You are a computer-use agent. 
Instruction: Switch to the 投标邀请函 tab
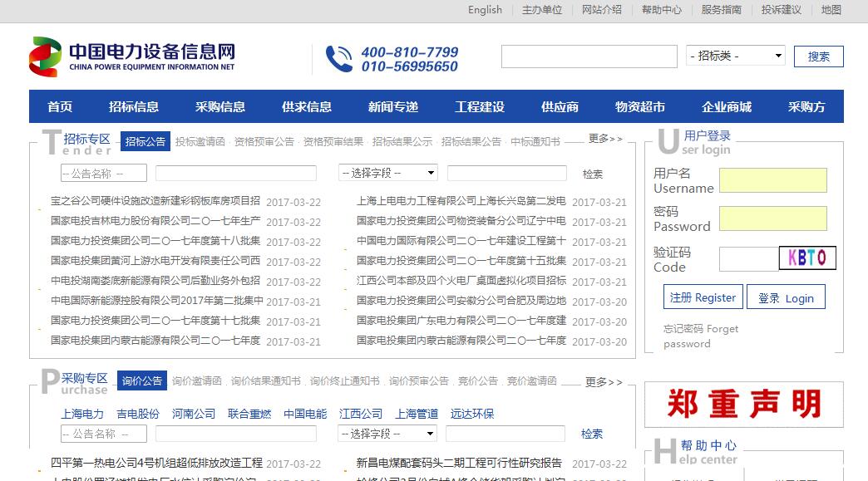200,142
